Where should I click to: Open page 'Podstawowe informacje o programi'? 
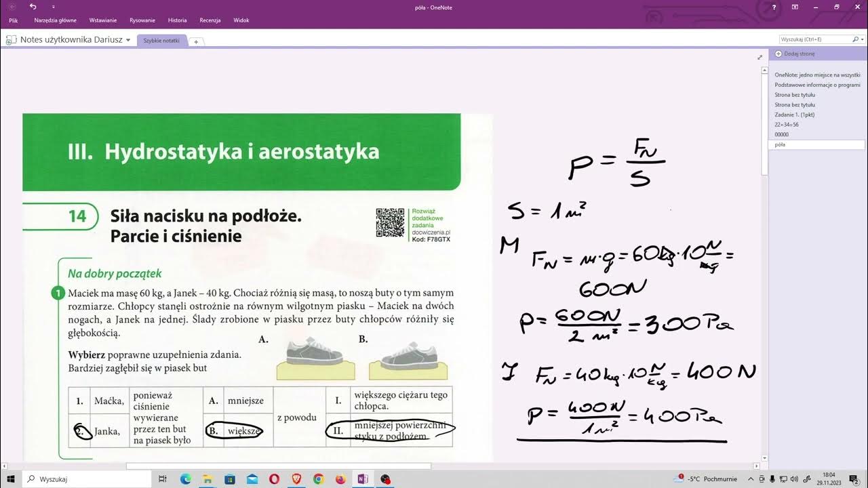click(817, 85)
